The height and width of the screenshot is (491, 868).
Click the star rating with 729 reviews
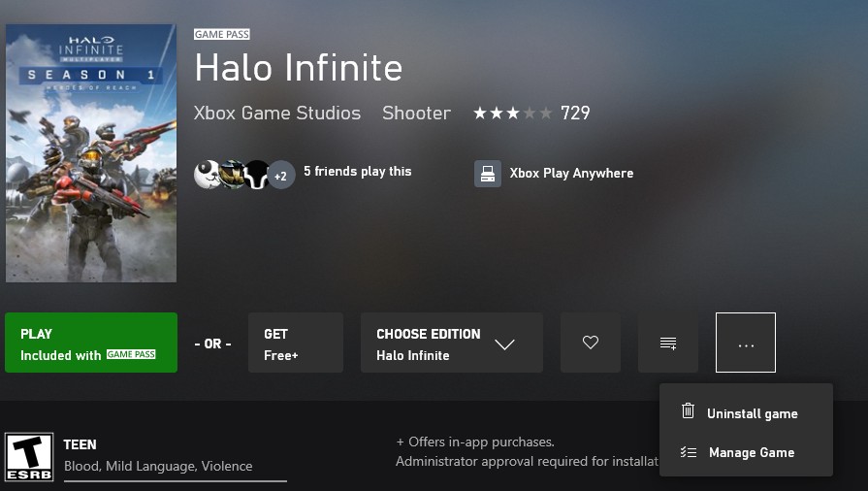pos(531,114)
